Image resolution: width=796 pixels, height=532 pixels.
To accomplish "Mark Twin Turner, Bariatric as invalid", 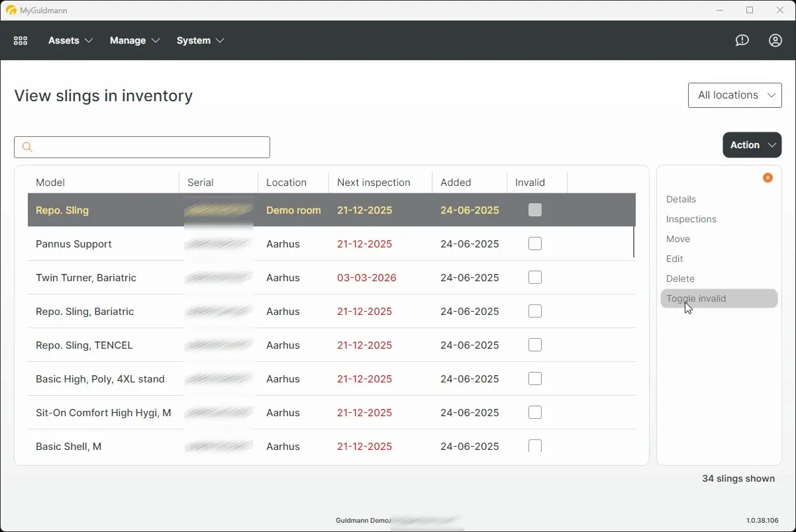I will pyautogui.click(x=534, y=277).
